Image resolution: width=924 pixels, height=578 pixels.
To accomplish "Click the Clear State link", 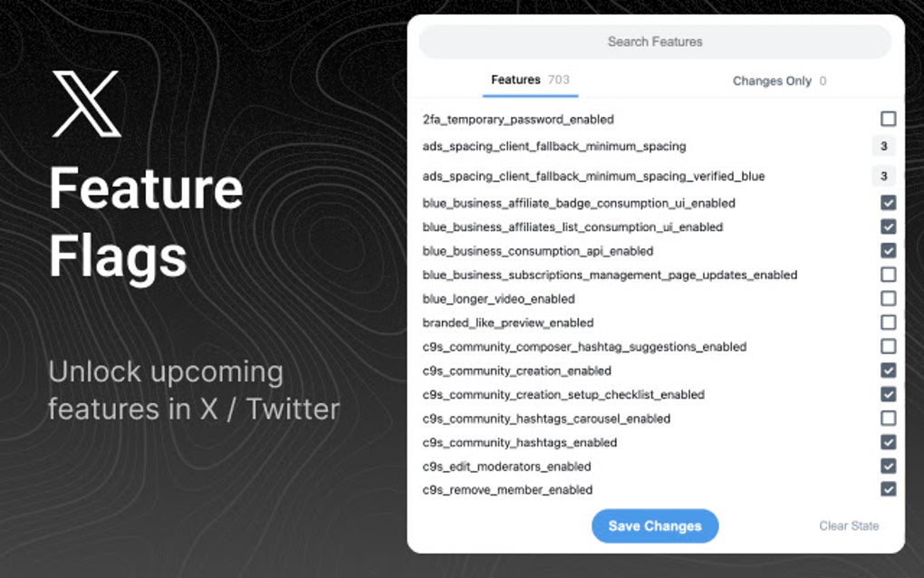I will (849, 525).
